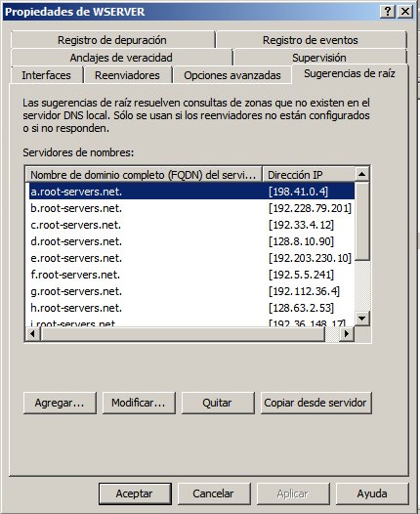Click the list scroll up arrow

pos(362,174)
